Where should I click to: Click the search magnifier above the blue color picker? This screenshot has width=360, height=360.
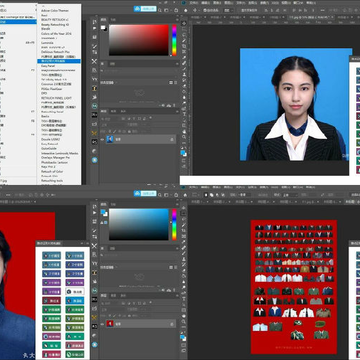[159, 194]
